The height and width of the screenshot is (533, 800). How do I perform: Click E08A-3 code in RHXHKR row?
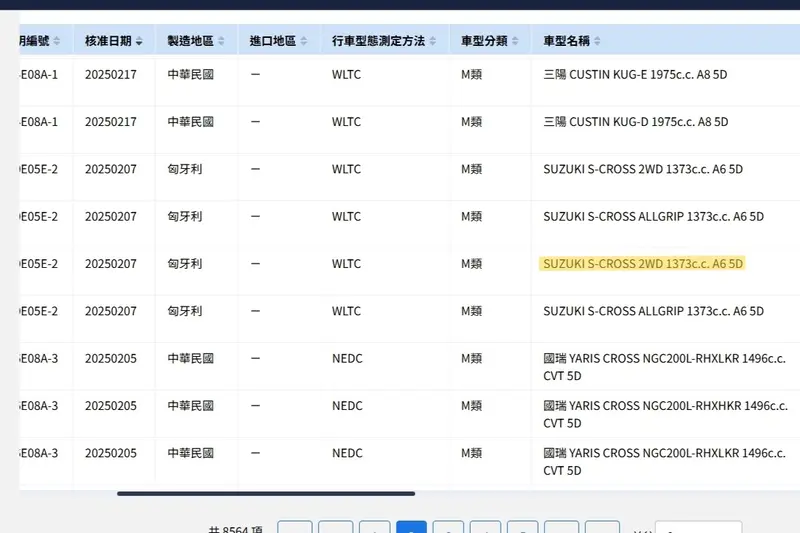click(39, 406)
